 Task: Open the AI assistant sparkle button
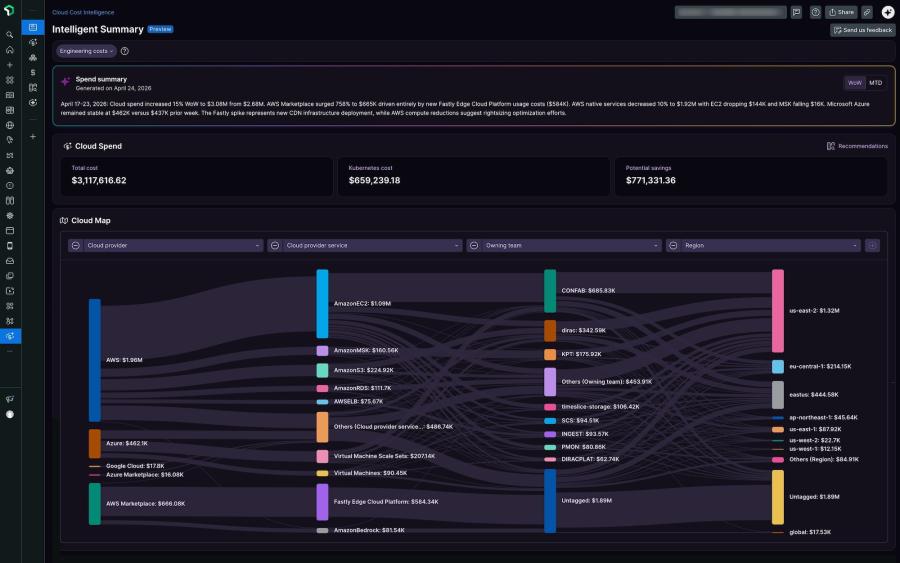pyautogui.click(x=887, y=12)
